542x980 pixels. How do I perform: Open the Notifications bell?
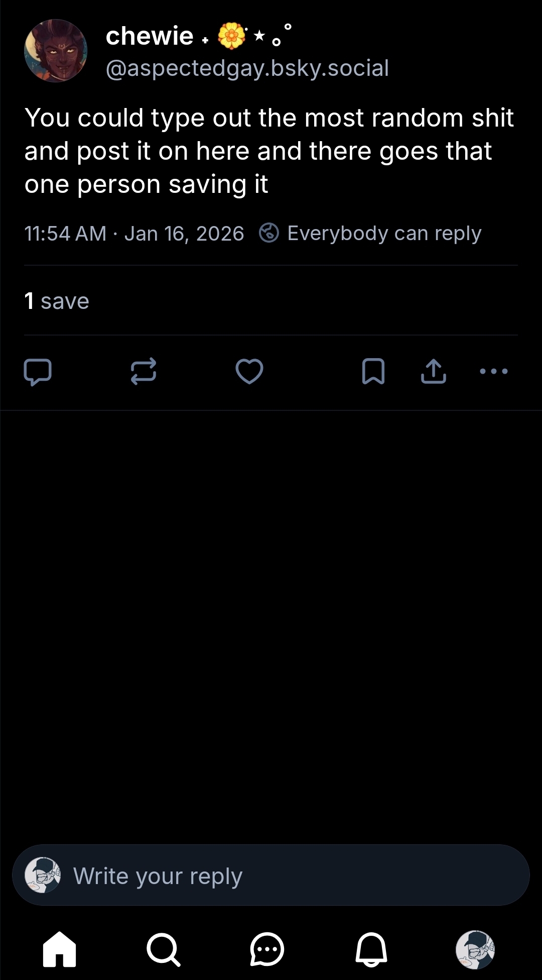point(371,949)
